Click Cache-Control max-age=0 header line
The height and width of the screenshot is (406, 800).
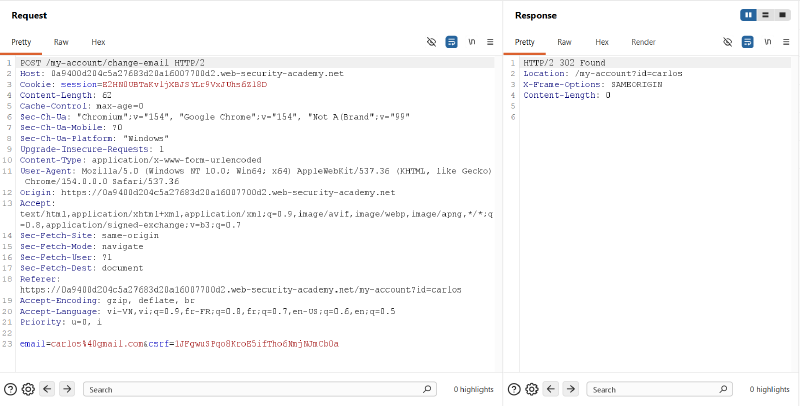tap(82, 106)
